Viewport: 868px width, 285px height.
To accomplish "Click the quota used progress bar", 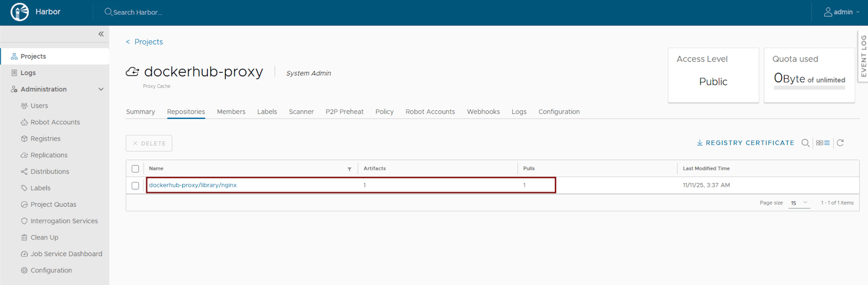I will click(809, 88).
